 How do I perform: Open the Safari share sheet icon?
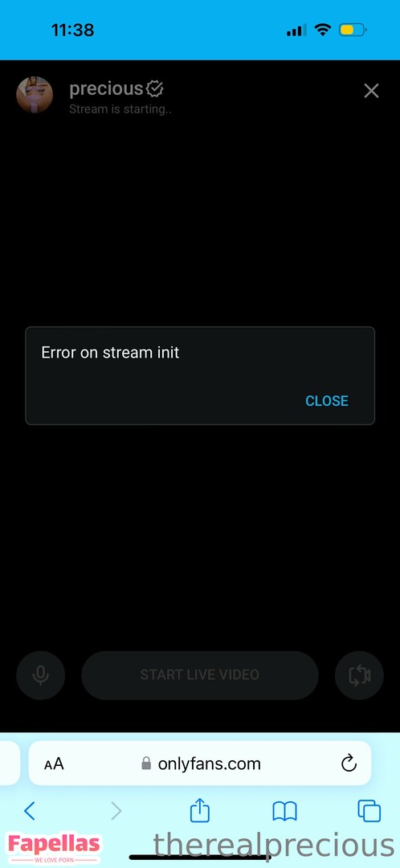[x=200, y=810]
